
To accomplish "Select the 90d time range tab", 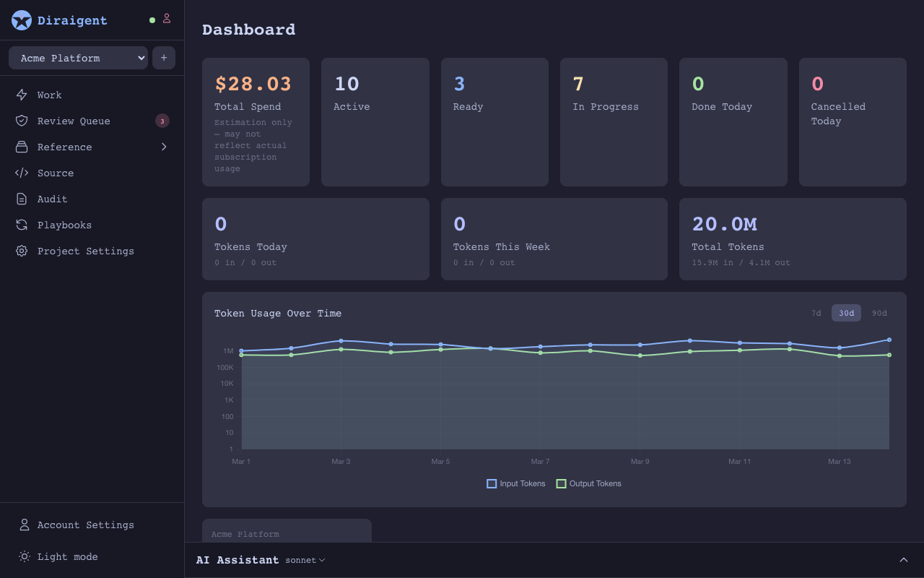I will tap(879, 313).
